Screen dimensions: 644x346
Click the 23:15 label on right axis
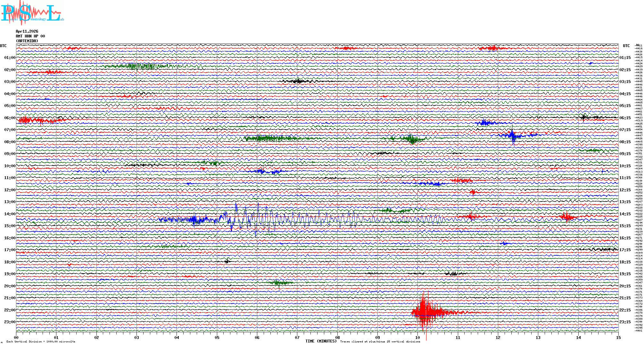click(x=625, y=322)
